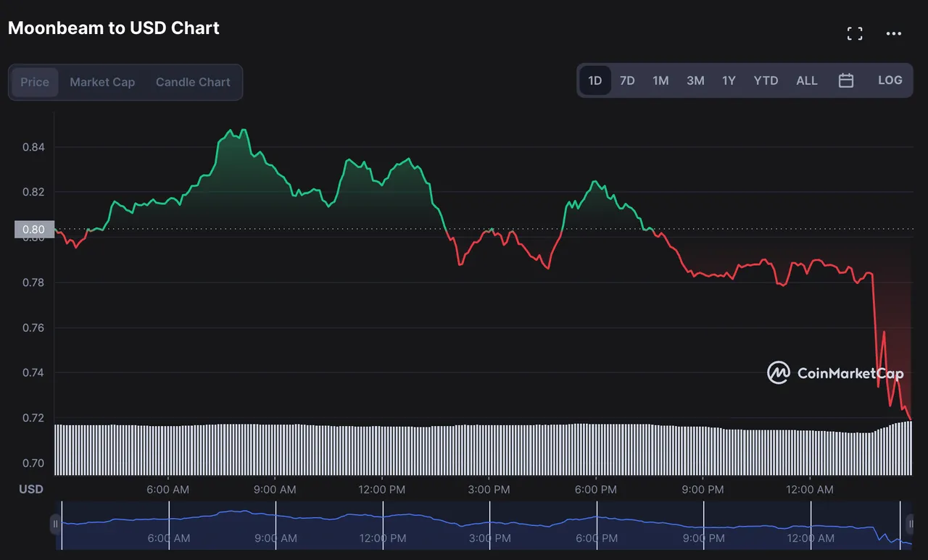
Task: Select the 7D time range
Action: click(x=627, y=80)
